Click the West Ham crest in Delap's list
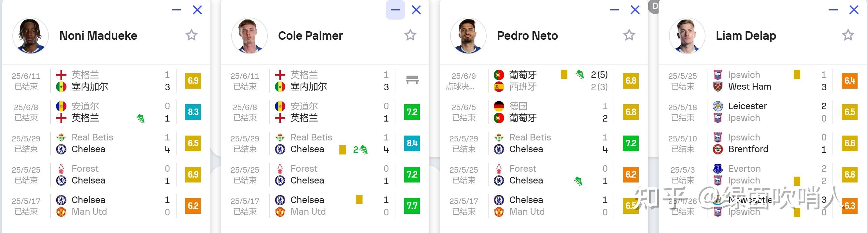Image resolution: width=868 pixels, height=233 pixels. click(x=718, y=87)
